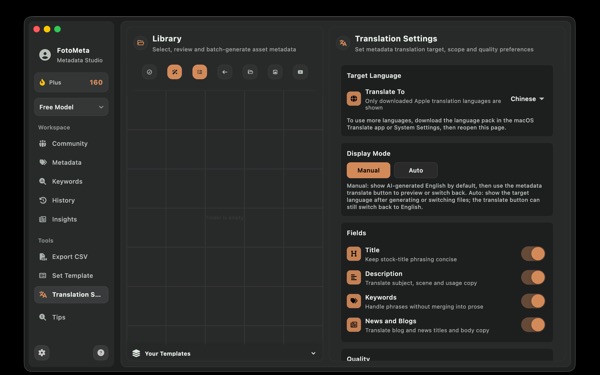Click the Keywords field tag icon
This screenshot has width=600, height=375.
(x=354, y=301)
